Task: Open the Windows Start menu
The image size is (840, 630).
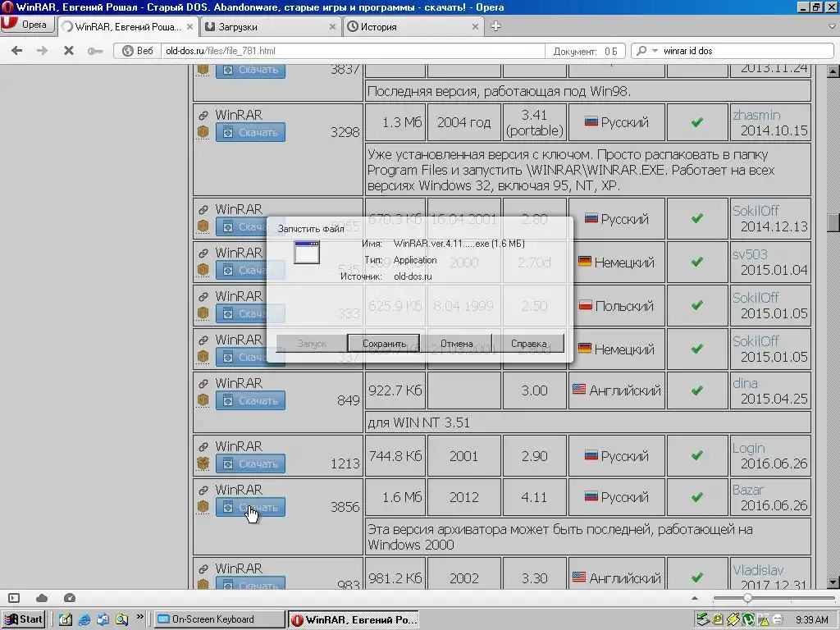Action: coord(24,619)
